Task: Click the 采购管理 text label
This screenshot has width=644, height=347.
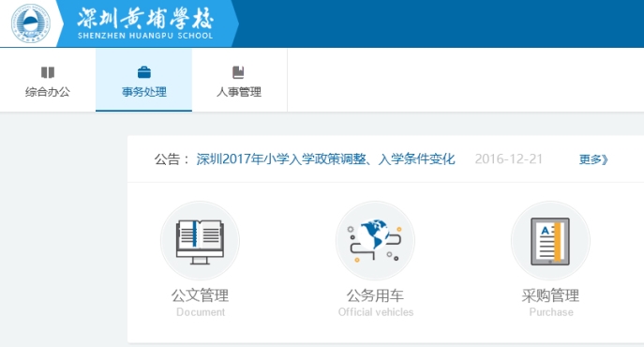Action: coord(550,295)
